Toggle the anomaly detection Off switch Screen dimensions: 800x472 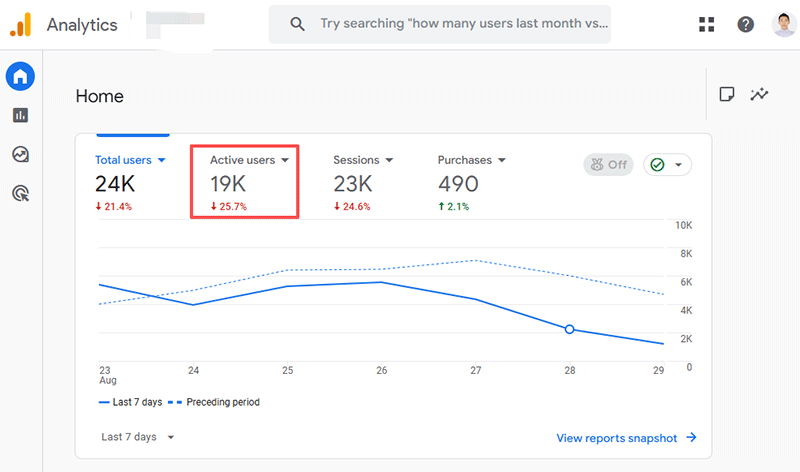(608, 165)
